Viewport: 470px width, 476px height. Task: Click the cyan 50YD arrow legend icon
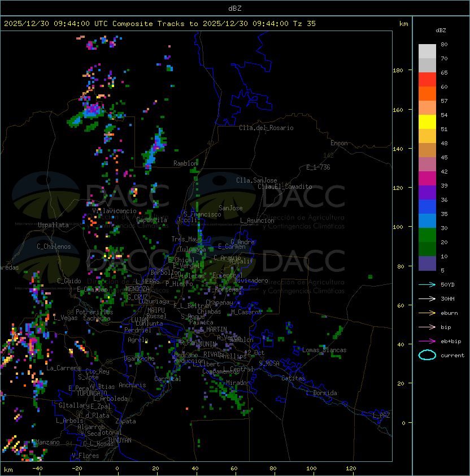(427, 284)
